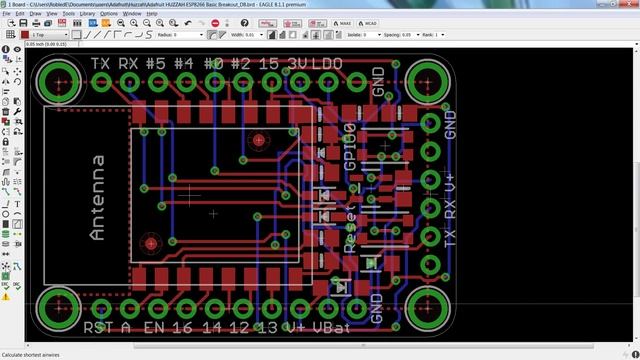Run a script with the SCR icon
Image resolution: width=640 pixels, height=360 pixels.
[93, 23]
